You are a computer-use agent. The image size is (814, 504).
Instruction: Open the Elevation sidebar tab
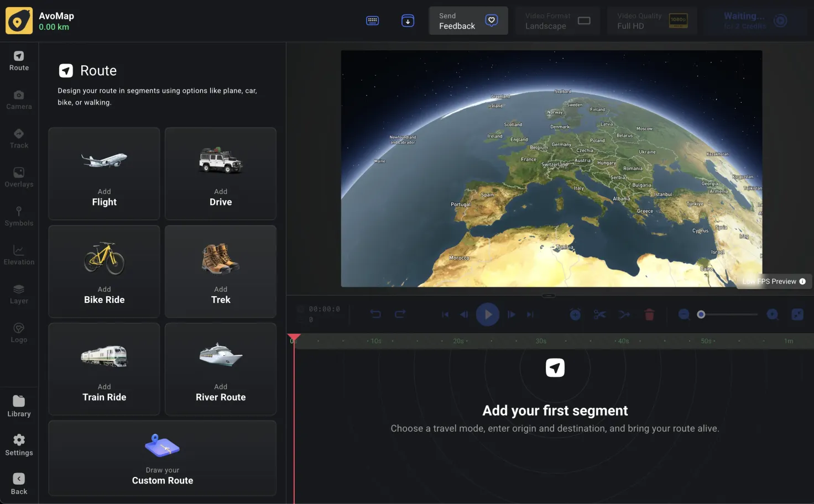click(19, 255)
